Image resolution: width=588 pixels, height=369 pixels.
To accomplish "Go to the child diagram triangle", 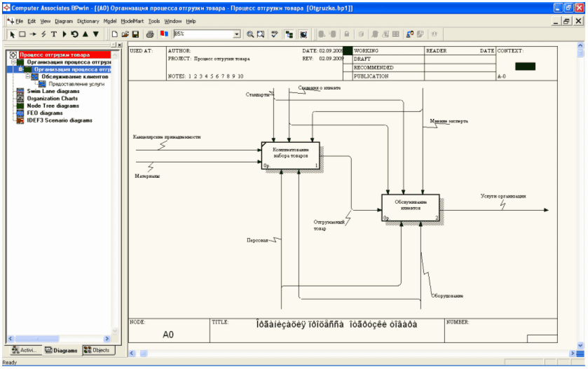I will click(96, 34).
